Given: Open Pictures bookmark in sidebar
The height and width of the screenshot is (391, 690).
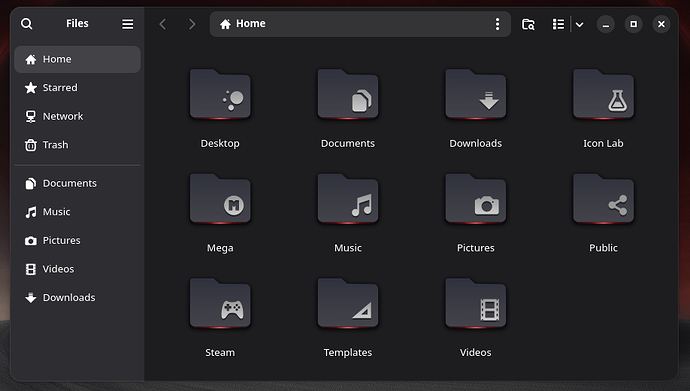Looking at the screenshot, I should tap(77, 240).
